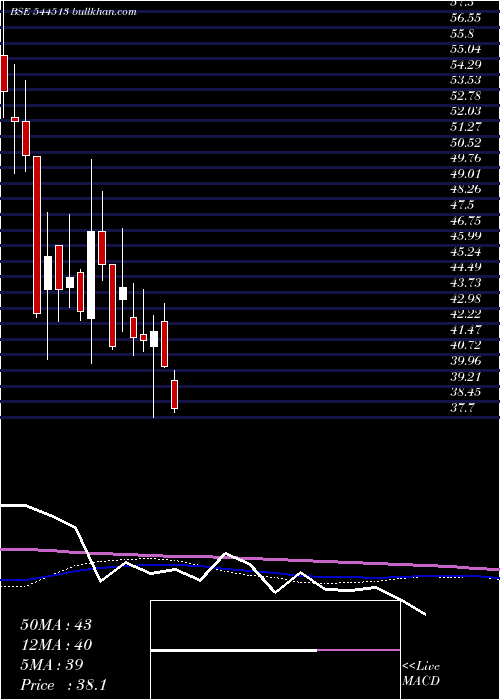Click the final red candlestick near 38.45
The width and height of the screenshot is (500, 700).
[175, 394]
